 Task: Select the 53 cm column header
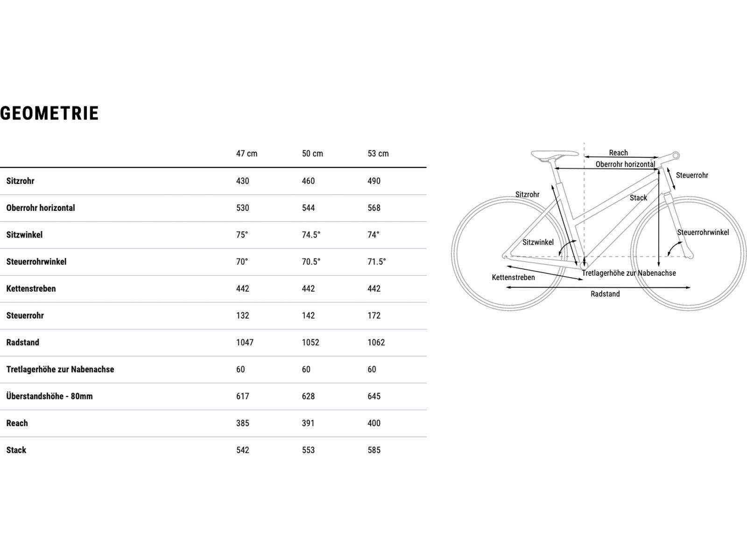[x=378, y=154]
